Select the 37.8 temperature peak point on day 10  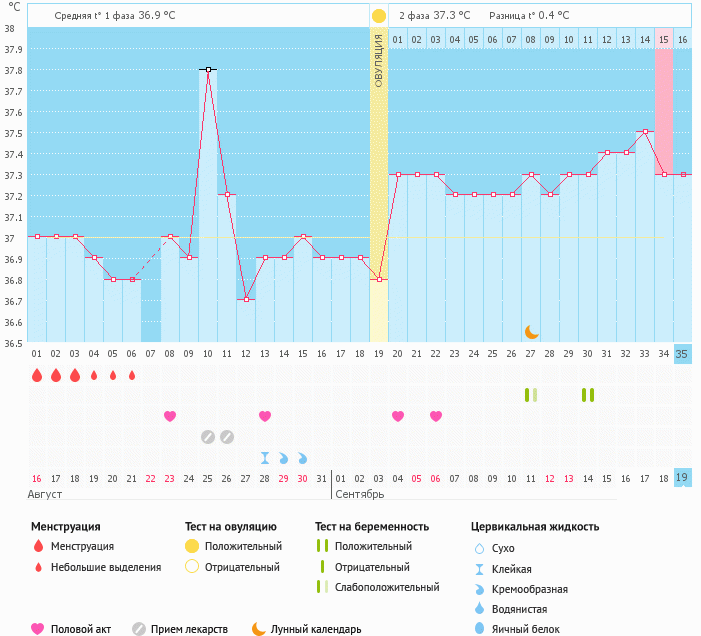click(208, 69)
